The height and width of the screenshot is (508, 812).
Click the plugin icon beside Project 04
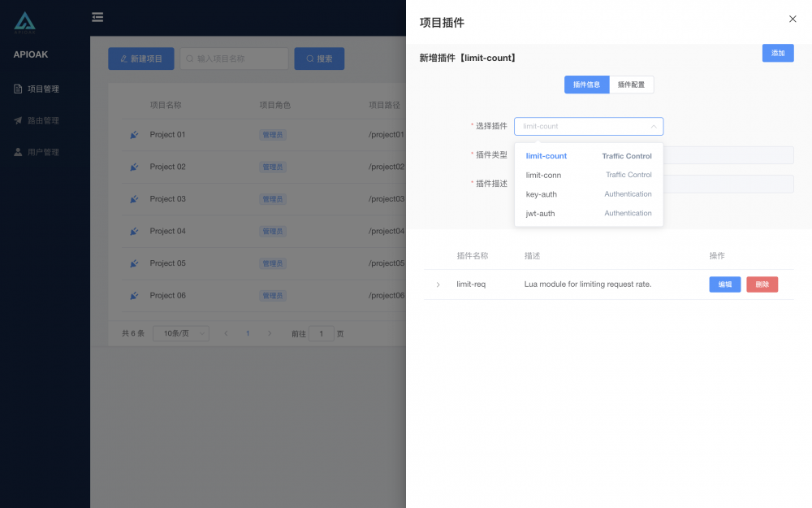point(133,231)
